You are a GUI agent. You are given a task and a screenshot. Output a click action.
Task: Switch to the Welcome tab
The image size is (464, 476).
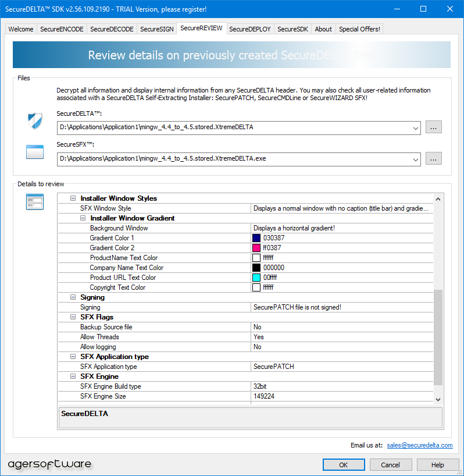pos(21,29)
